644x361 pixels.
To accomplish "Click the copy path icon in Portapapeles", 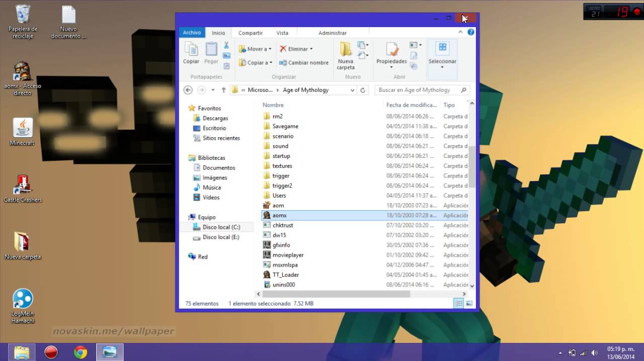I will pyautogui.click(x=226, y=55).
